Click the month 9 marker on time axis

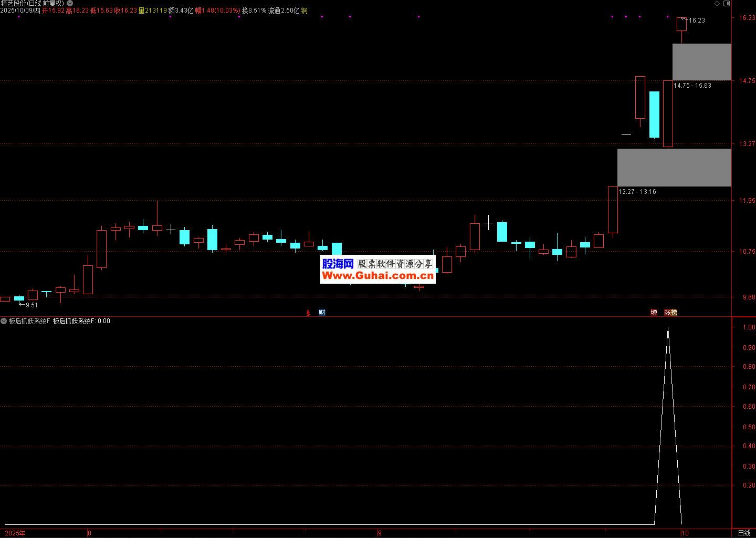click(380, 533)
